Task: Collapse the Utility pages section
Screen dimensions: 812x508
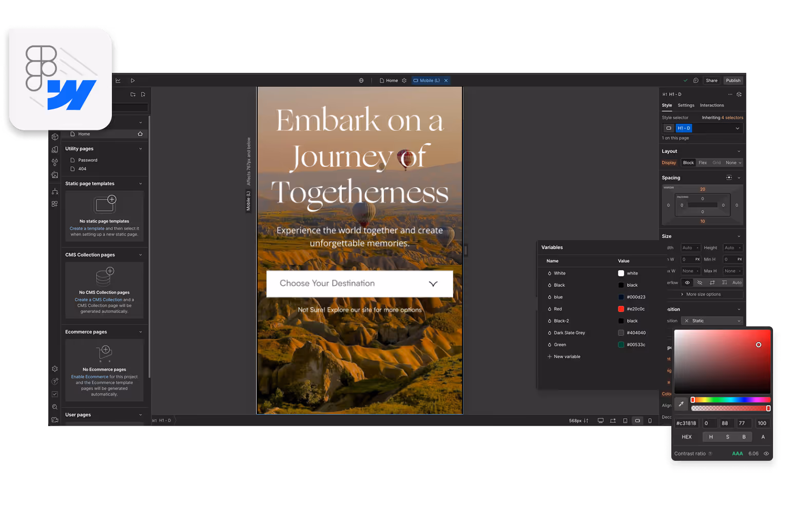Action: coord(141,149)
